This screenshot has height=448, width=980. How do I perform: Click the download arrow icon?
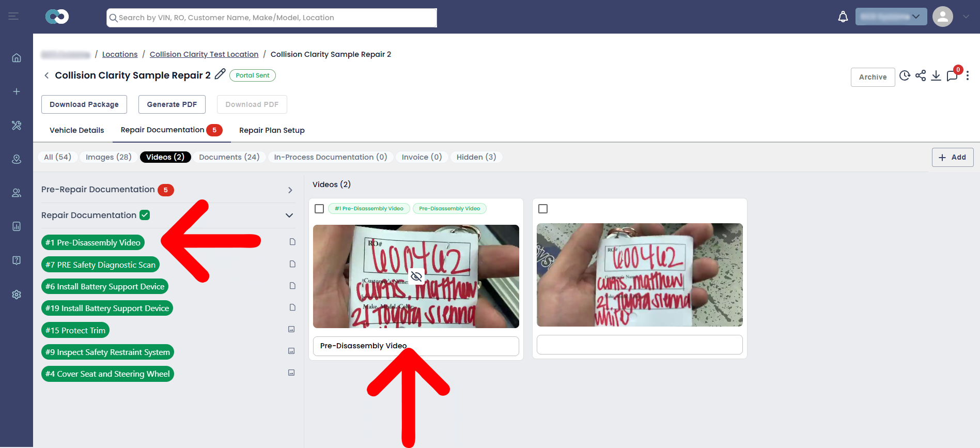point(936,76)
